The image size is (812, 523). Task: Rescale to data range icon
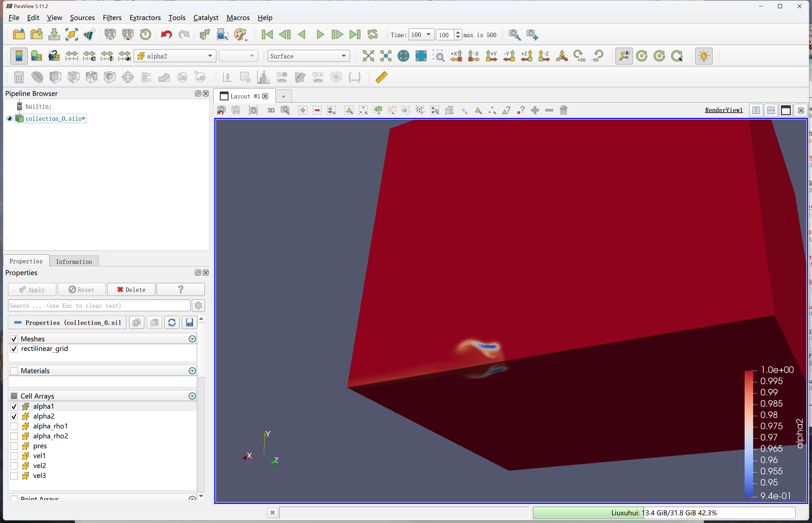(72, 56)
